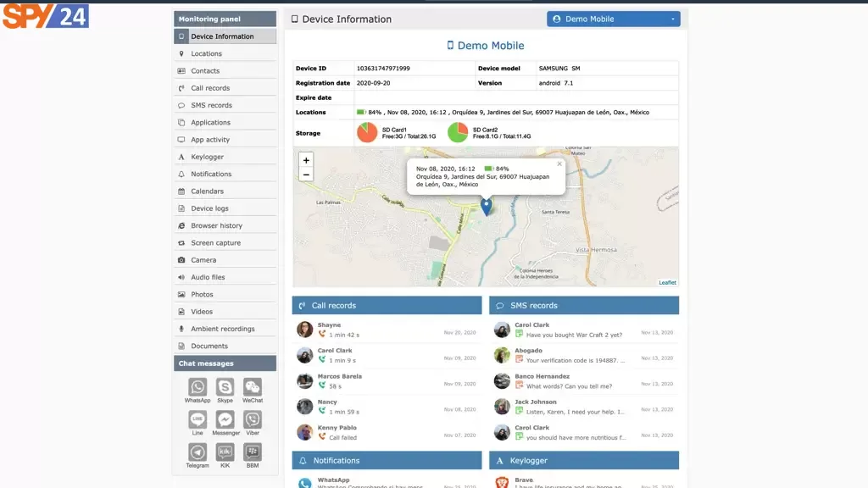Open SMS records panel header
Screen dimensions: 868x488
(x=584, y=305)
